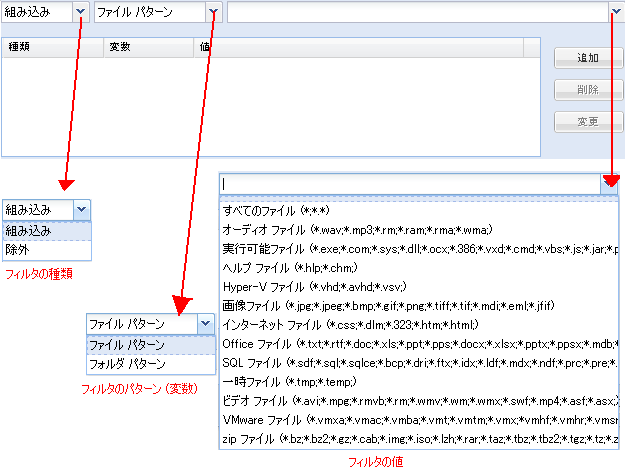
Task: Select 画像ファイル entry
Action: click(419, 306)
